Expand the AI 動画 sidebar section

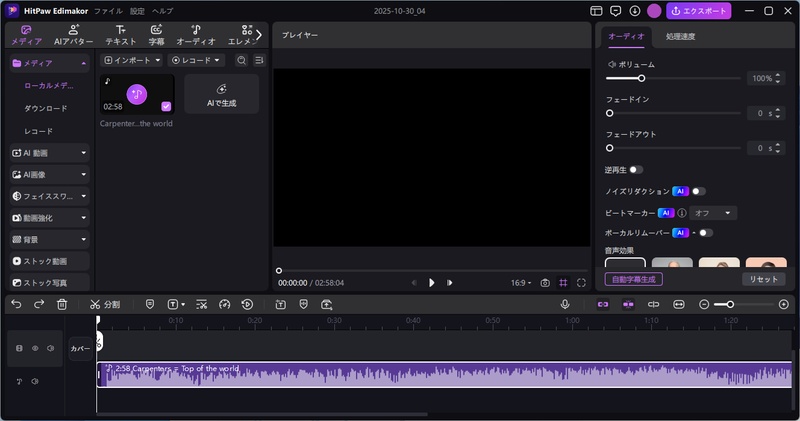(x=49, y=153)
